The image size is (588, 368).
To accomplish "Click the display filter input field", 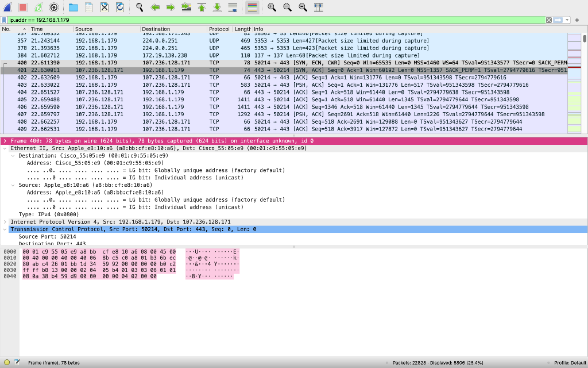I will [x=230, y=19].
